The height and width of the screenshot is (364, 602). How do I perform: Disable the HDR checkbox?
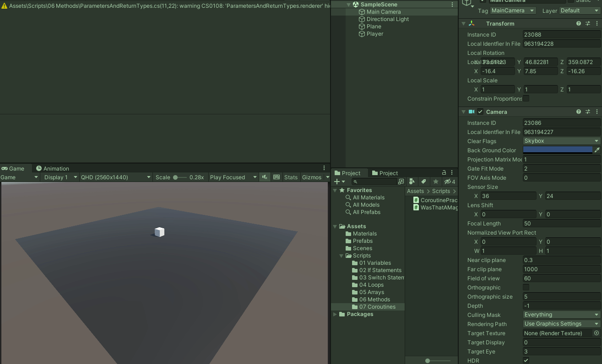coord(526,360)
